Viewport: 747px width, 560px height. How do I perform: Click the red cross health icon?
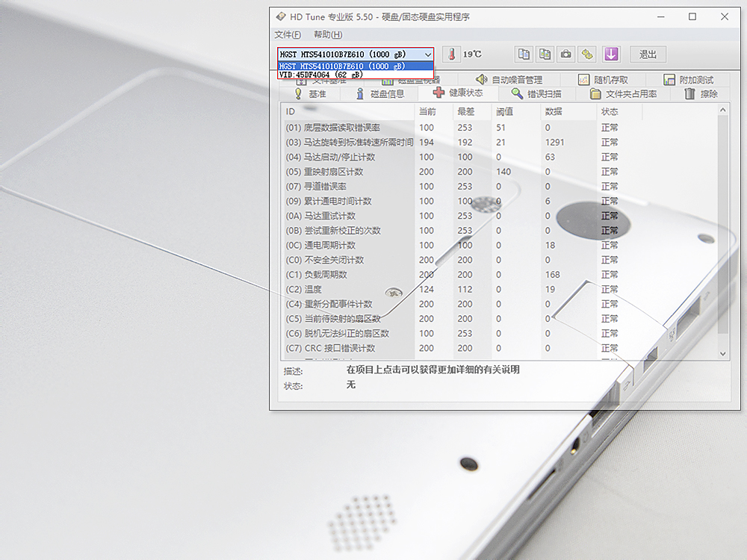pos(438,93)
